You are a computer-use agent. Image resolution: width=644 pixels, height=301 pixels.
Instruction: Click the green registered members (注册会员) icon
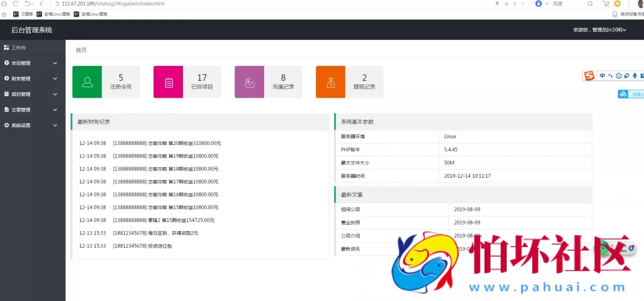[x=87, y=82]
